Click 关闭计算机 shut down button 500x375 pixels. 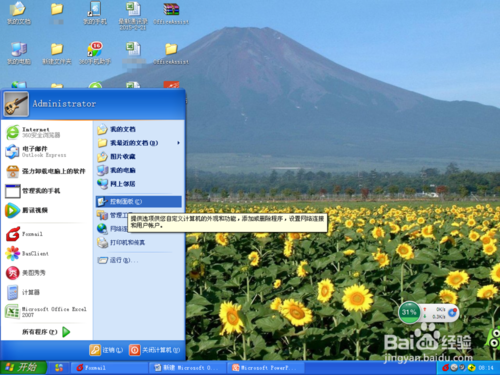(x=154, y=350)
